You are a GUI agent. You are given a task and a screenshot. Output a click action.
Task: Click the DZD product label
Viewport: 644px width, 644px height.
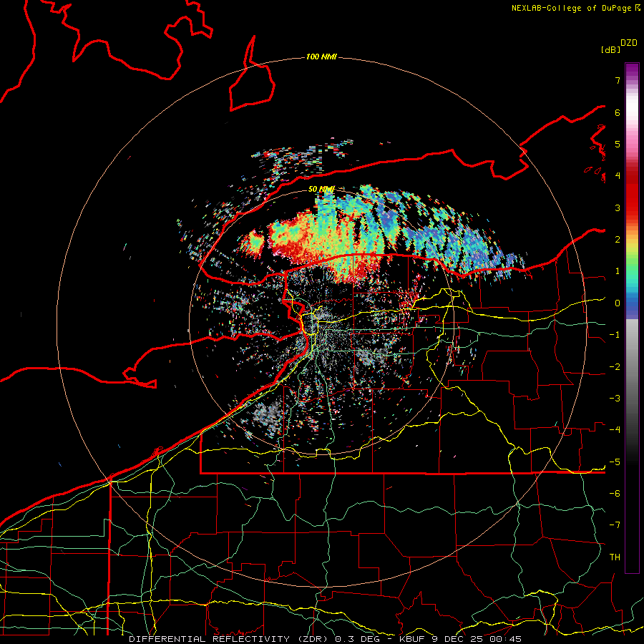629,43
